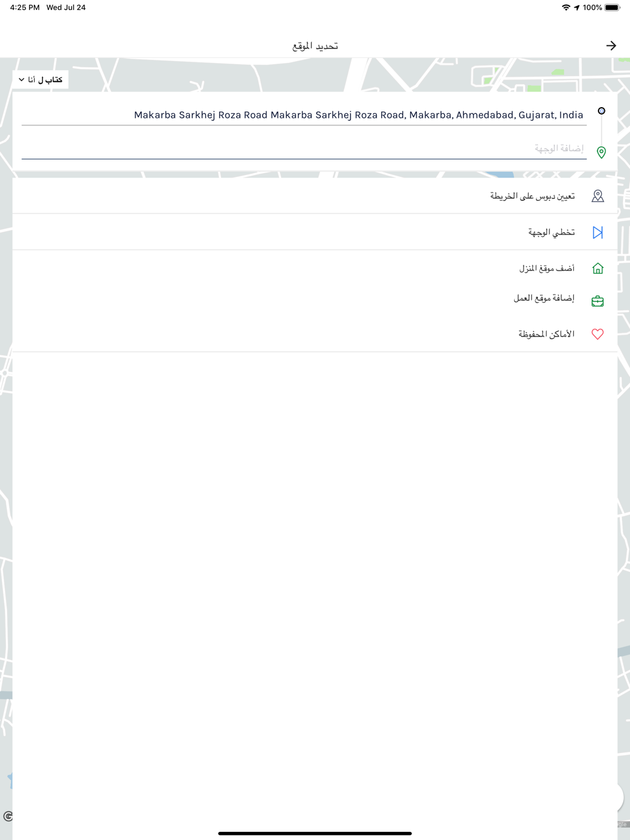Tap the green briefcase work icon
This screenshot has width=630, height=840.
point(598,301)
